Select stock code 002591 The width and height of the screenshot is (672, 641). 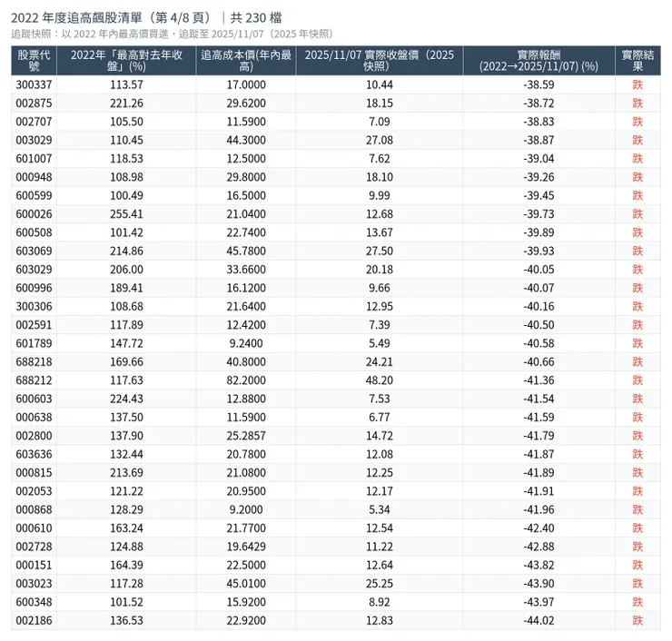coord(34,325)
